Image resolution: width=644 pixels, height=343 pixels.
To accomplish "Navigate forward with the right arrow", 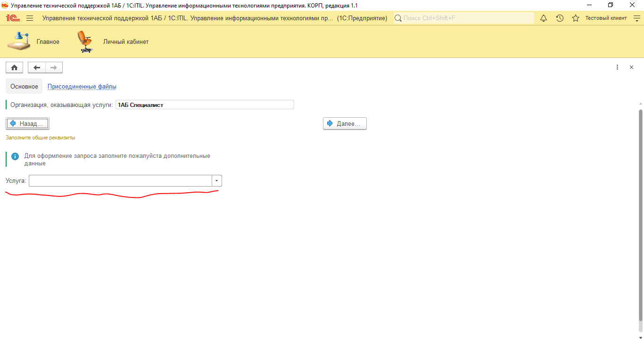I will [54, 67].
